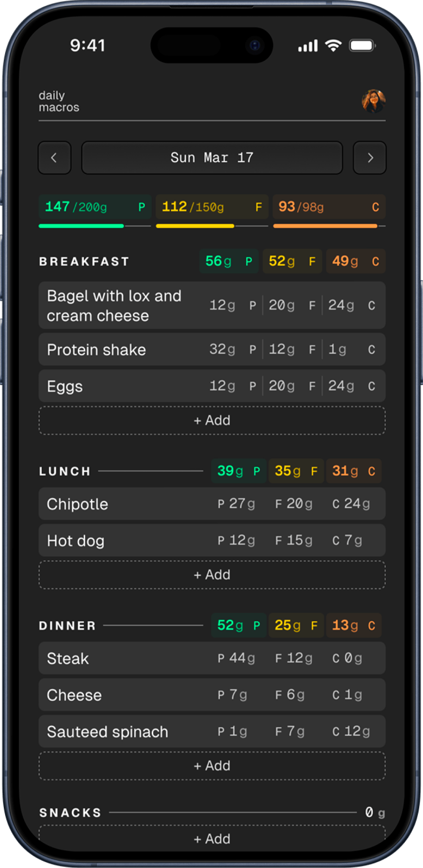Open Bagel with lox and cream cheese entry
This screenshot has width=423, height=868.
point(212,306)
